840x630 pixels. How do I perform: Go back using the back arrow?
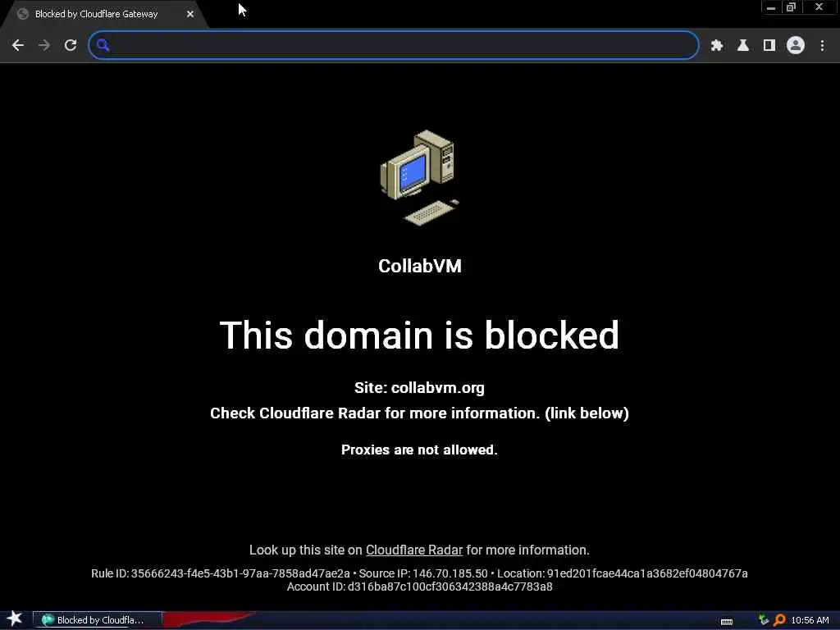18,46
